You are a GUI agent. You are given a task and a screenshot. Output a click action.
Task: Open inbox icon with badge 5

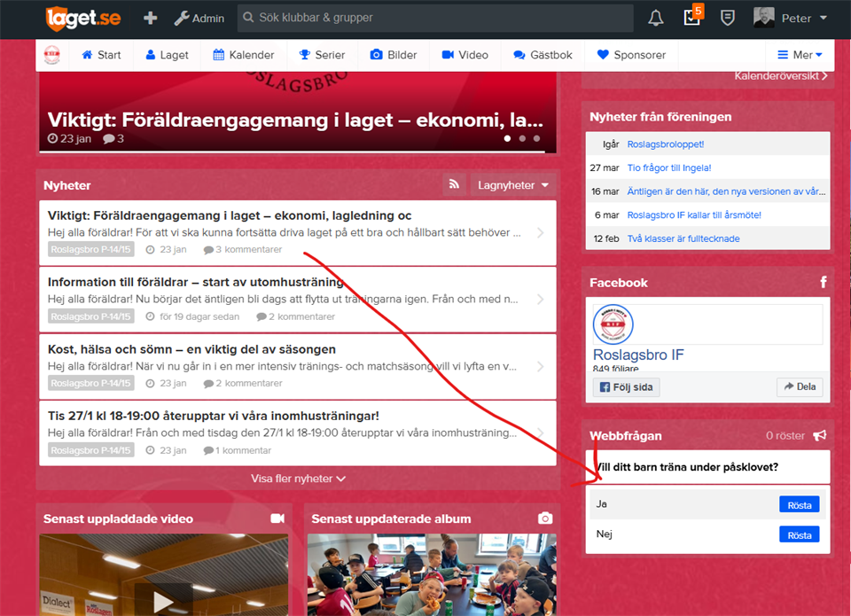point(692,18)
